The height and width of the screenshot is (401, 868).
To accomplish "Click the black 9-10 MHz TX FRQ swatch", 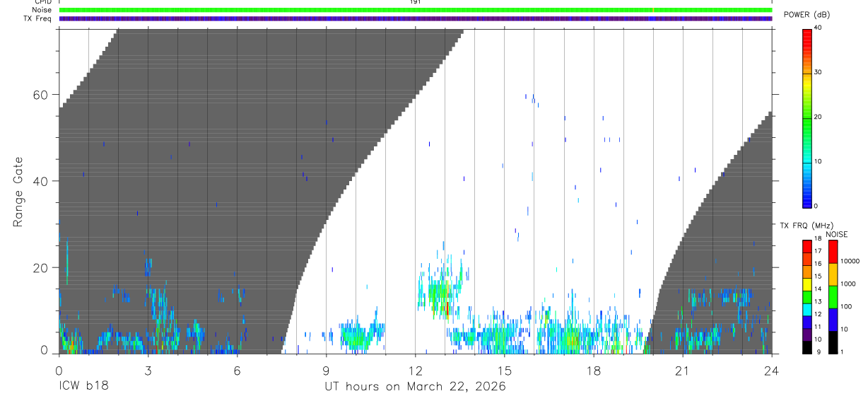I will point(807,347).
